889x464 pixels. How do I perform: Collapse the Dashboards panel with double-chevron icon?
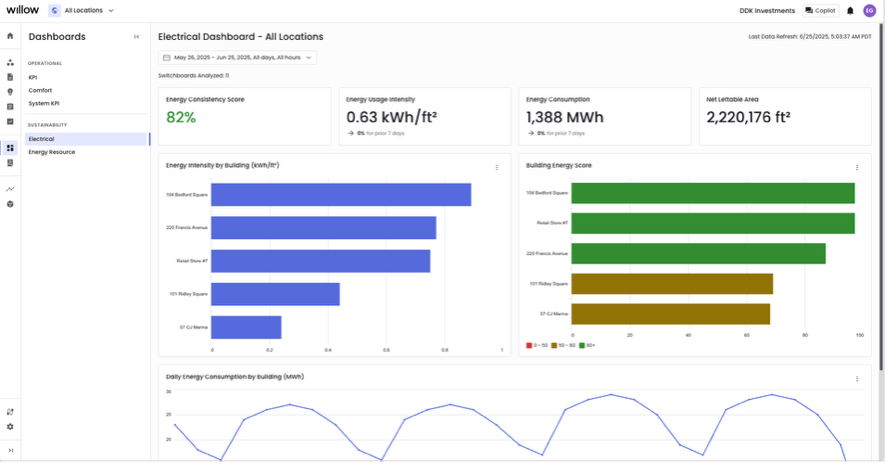[x=137, y=37]
